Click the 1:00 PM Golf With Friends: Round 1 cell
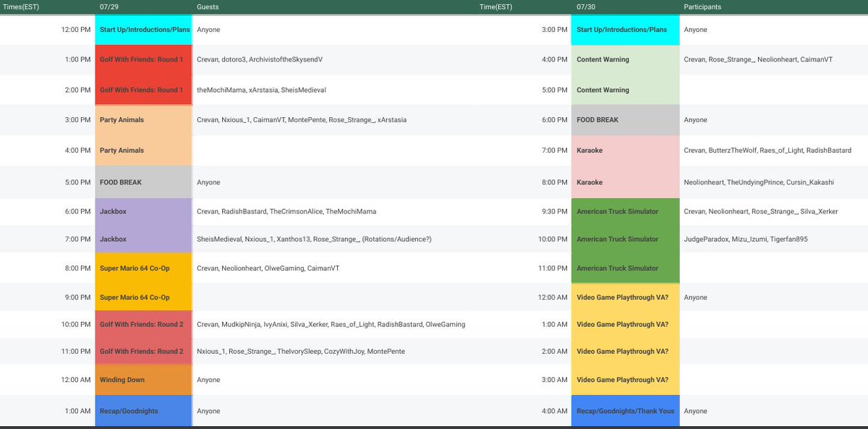 coord(143,59)
